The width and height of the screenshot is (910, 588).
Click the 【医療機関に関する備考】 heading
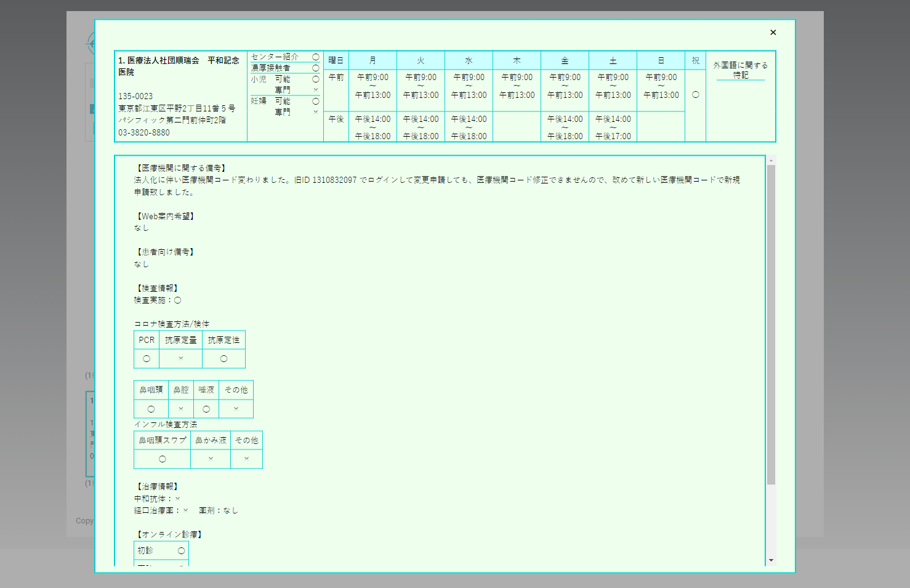181,168
